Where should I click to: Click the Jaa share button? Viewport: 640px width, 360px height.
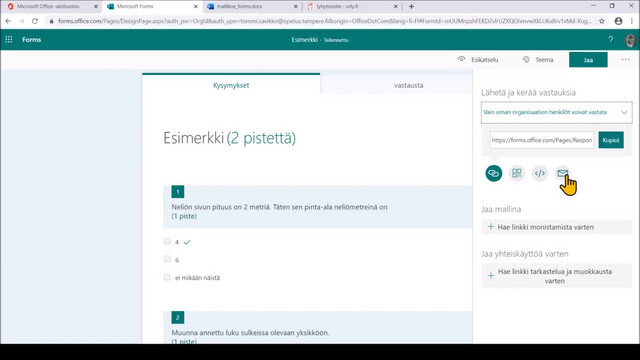tap(588, 60)
